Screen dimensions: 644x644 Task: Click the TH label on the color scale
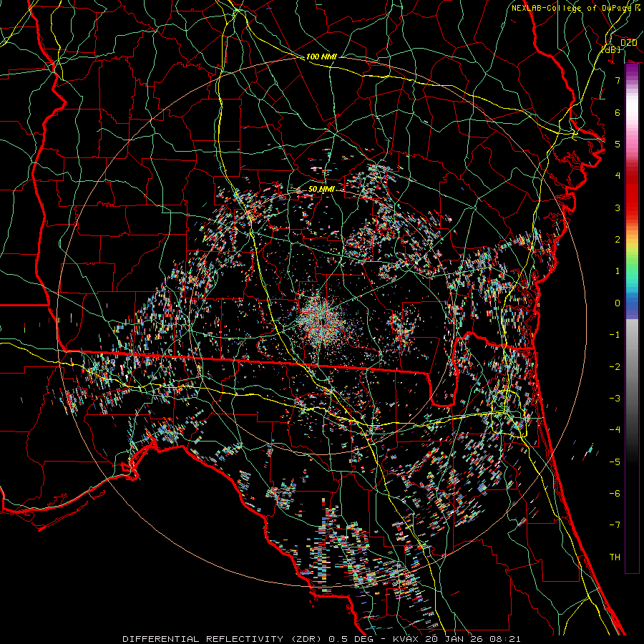[615, 557]
